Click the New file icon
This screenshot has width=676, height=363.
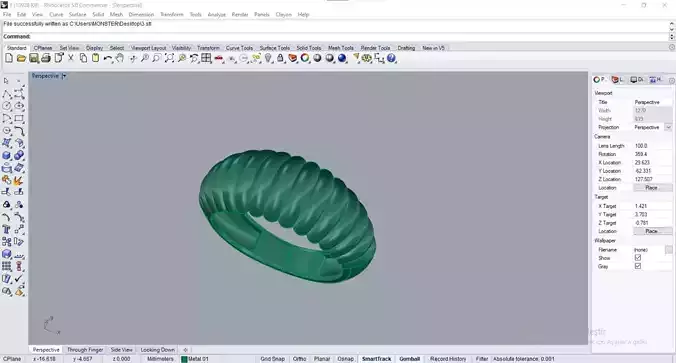click(9, 58)
